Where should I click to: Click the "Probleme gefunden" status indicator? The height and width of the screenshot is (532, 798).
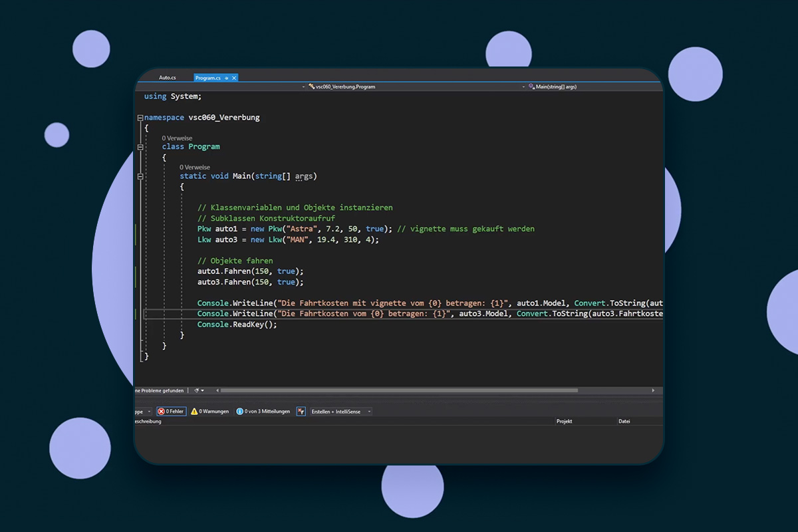click(158, 390)
